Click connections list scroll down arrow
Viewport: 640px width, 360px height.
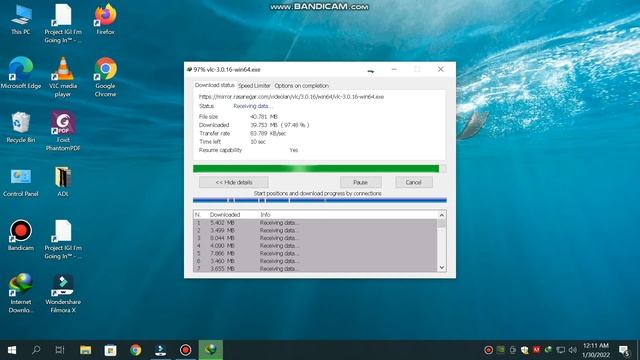[442, 268]
